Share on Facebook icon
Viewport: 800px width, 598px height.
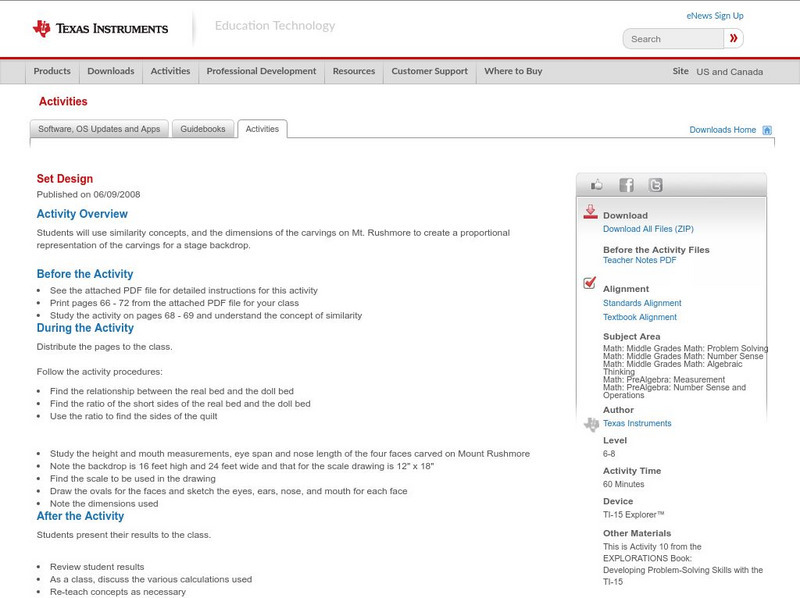(x=626, y=185)
